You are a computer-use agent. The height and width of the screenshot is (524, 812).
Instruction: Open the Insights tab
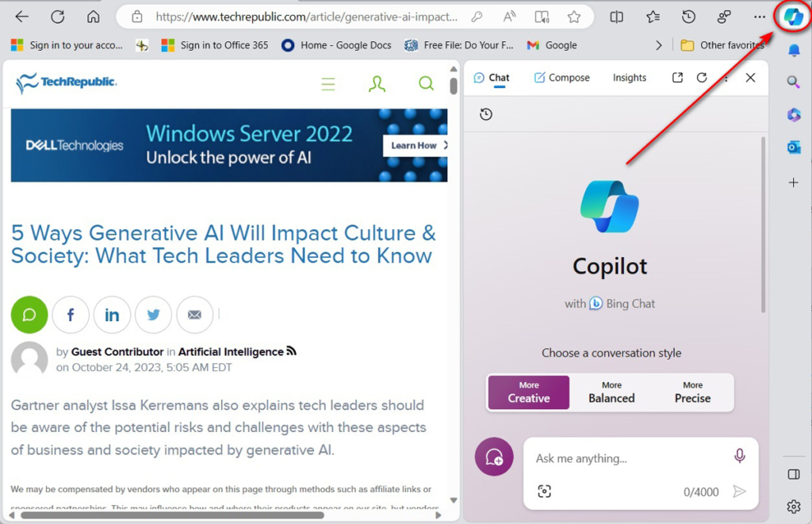click(629, 77)
